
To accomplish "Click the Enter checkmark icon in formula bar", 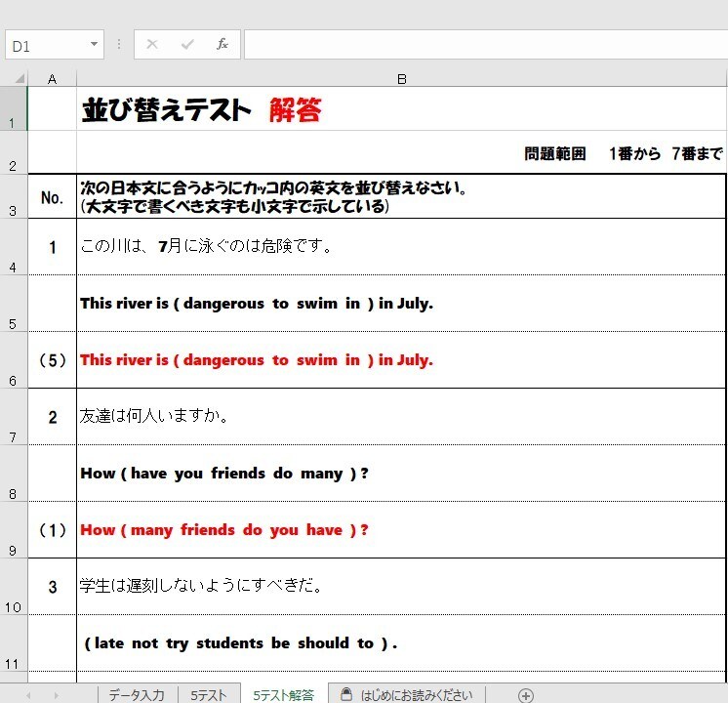I will tap(187, 45).
